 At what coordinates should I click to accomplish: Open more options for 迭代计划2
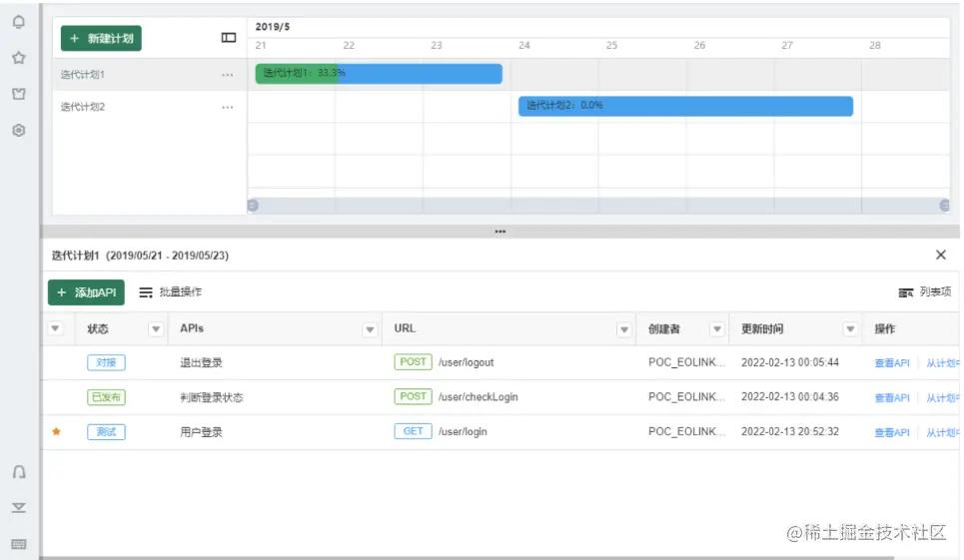coord(228,108)
